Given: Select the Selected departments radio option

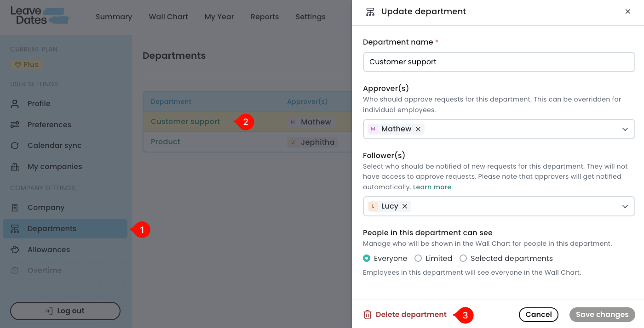Looking at the screenshot, I should pyautogui.click(x=463, y=258).
